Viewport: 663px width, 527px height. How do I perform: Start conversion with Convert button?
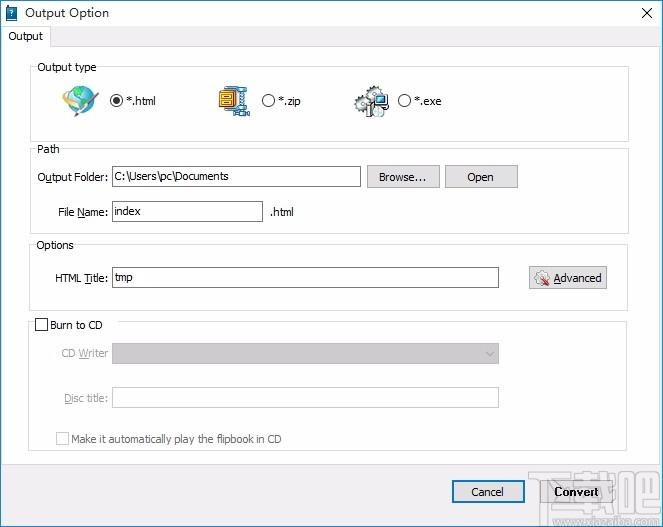pyautogui.click(x=576, y=491)
